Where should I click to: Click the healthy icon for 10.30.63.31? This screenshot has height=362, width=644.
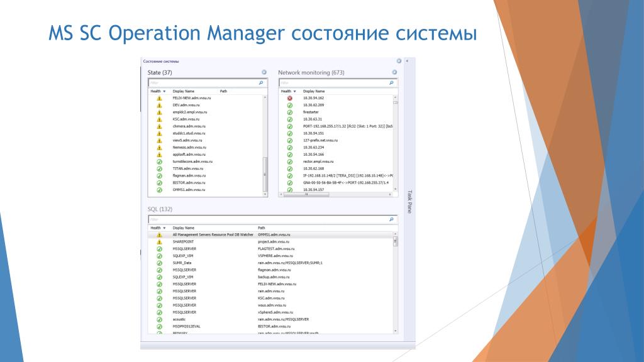[x=289, y=119]
